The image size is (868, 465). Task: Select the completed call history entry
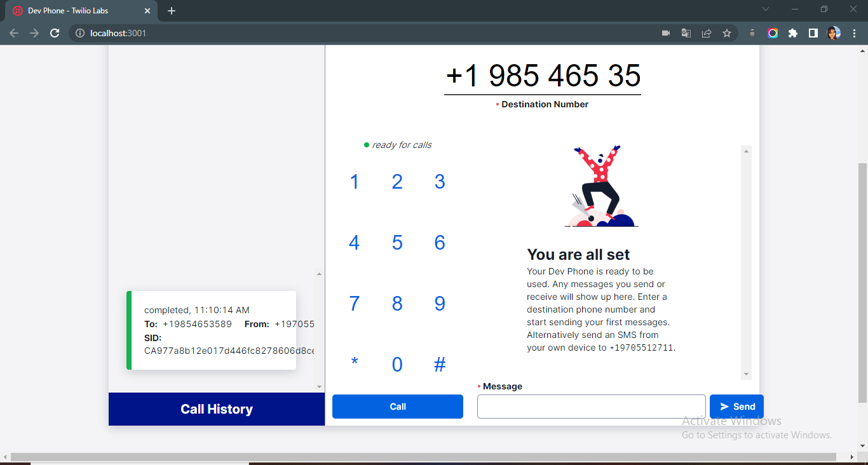click(x=212, y=330)
